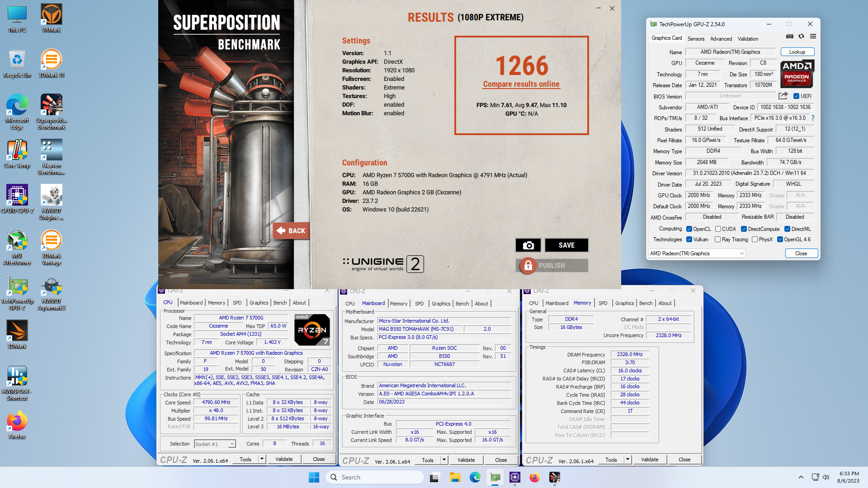
Task: Open File Explorer from taskbar
Action: 455,477
